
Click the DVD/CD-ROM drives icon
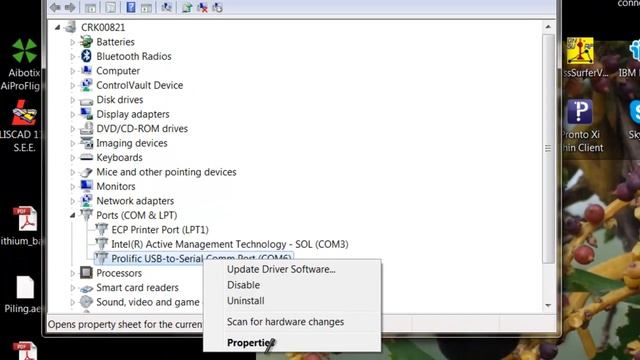pos(86,128)
